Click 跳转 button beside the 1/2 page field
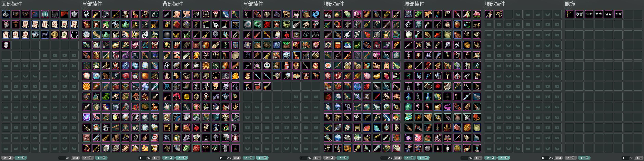Viewport: 644px width, 161px height. [x=76, y=158]
